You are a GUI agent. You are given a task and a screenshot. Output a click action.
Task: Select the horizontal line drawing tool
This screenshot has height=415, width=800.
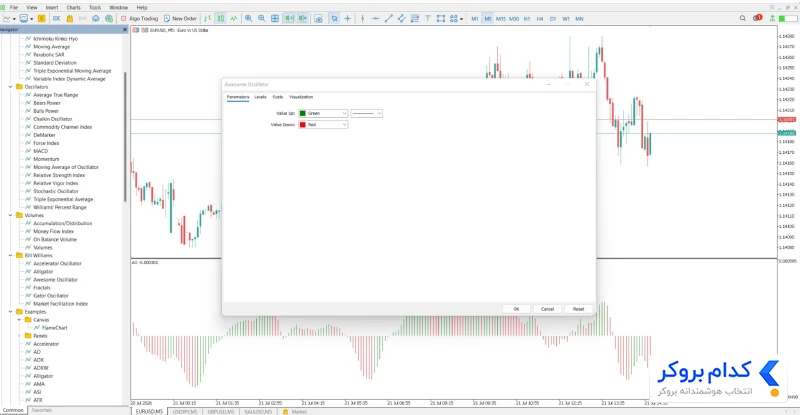[376, 18]
